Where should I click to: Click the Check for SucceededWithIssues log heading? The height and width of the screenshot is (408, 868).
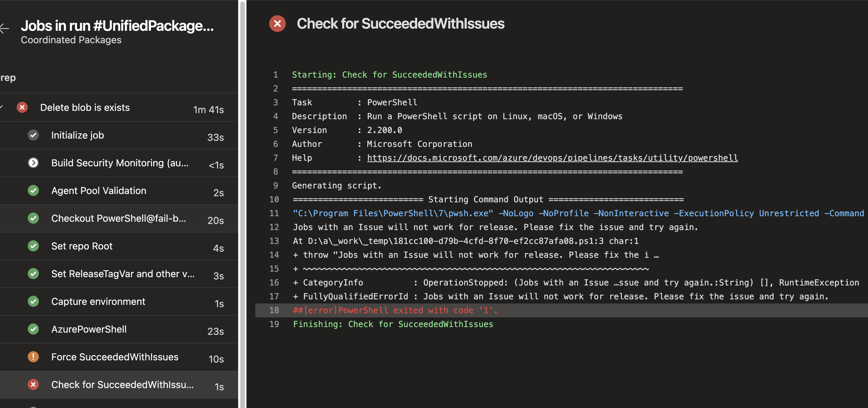click(401, 24)
